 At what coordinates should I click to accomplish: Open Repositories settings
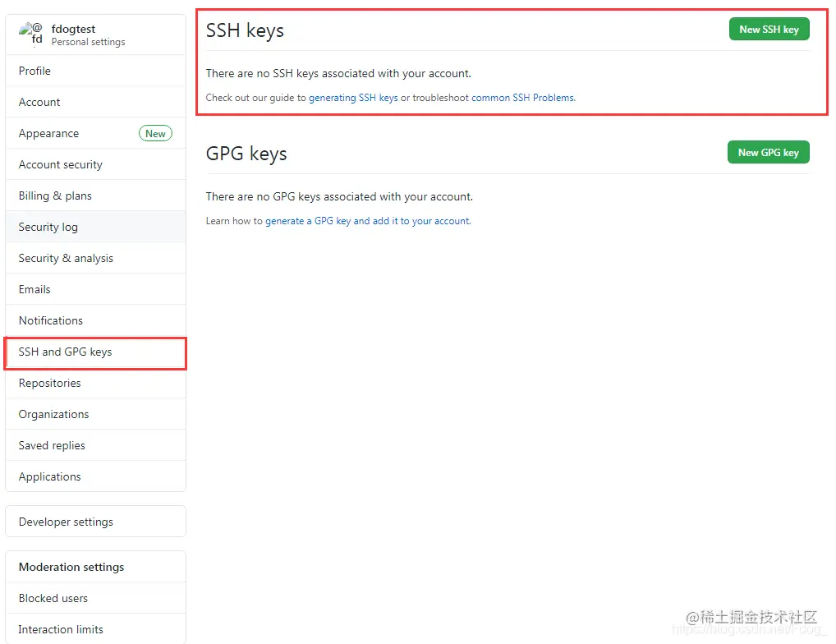click(x=96, y=383)
